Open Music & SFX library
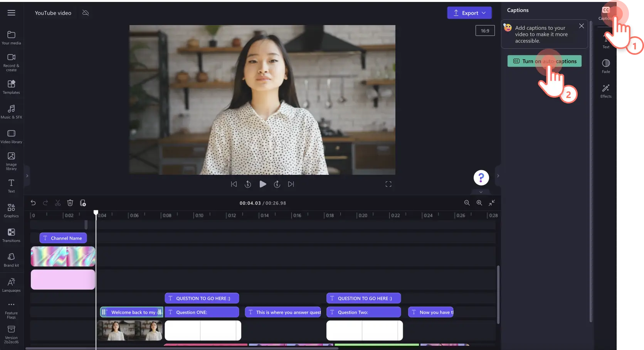Screen dimensions: 644x350 click(12, 112)
